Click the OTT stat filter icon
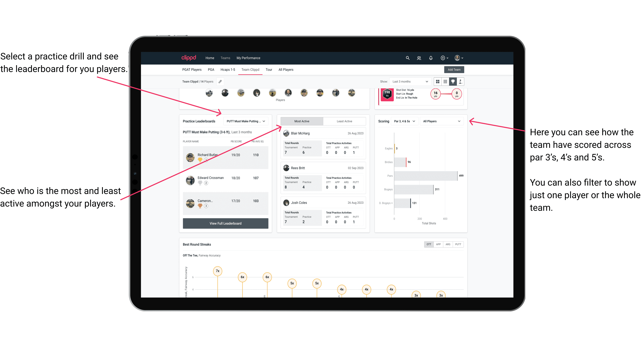The height and width of the screenshot is (346, 644). [429, 244]
